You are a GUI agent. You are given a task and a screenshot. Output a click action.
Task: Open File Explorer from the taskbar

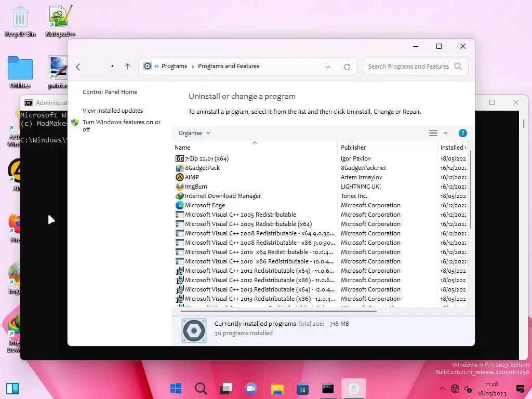coord(277,389)
